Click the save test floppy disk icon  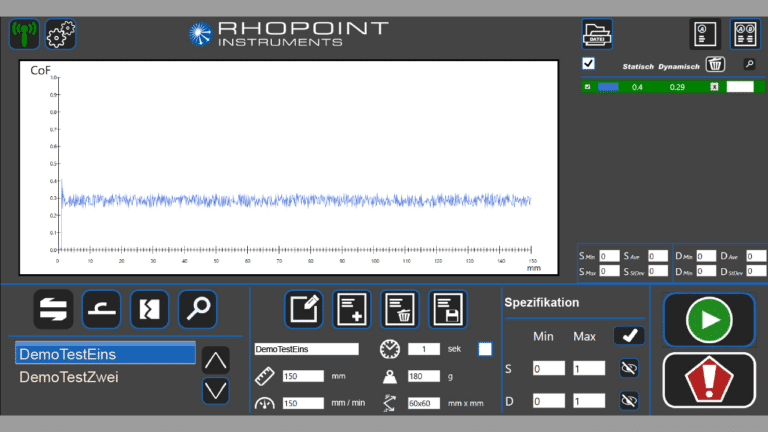pyautogui.click(x=449, y=310)
